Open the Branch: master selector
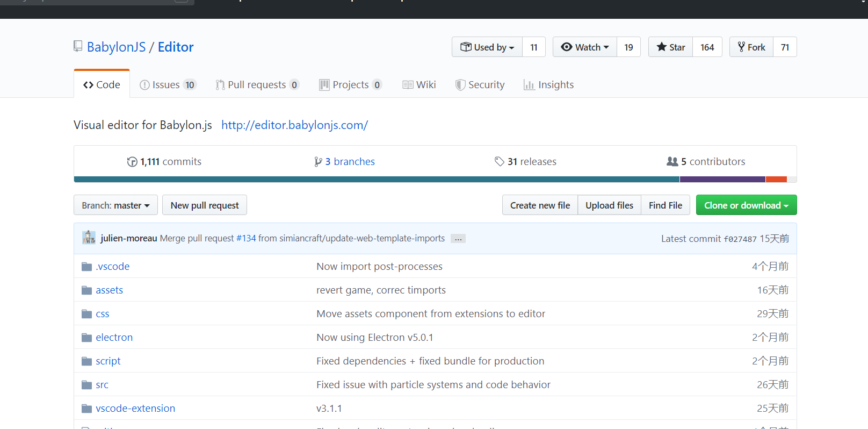 [x=115, y=205]
